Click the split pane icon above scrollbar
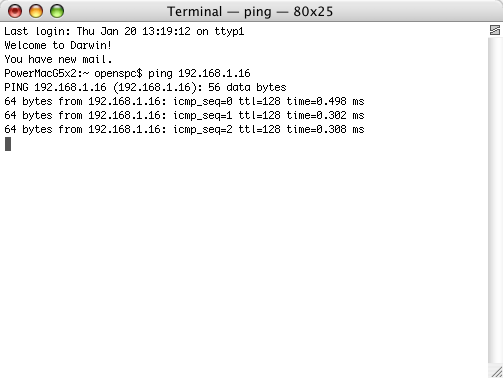Image resolution: width=503 pixels, height=378 pixels. click(x=495, y=30)
